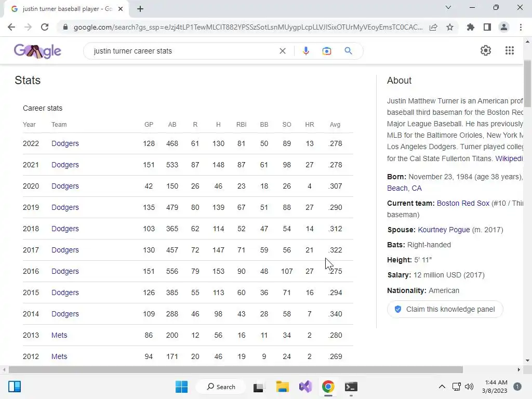Click Claim this knowledge panel button

click(x=445, y=309)
